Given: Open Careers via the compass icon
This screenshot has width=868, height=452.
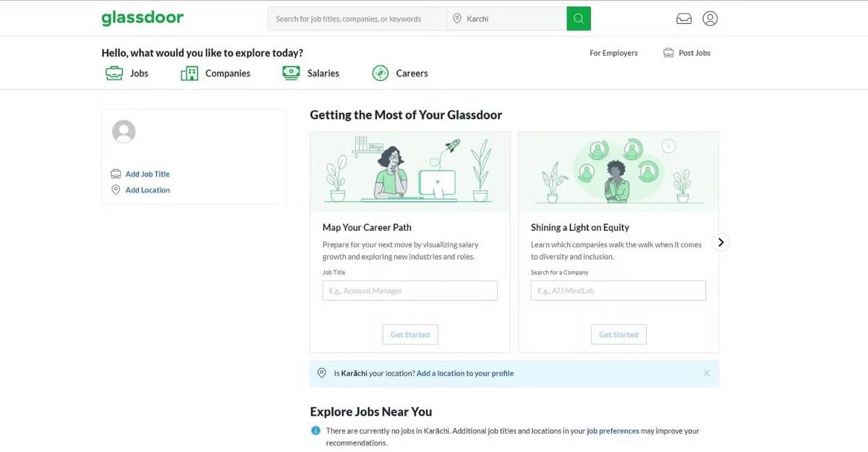Looking at the screenshot, I should [x=380, y=72].
